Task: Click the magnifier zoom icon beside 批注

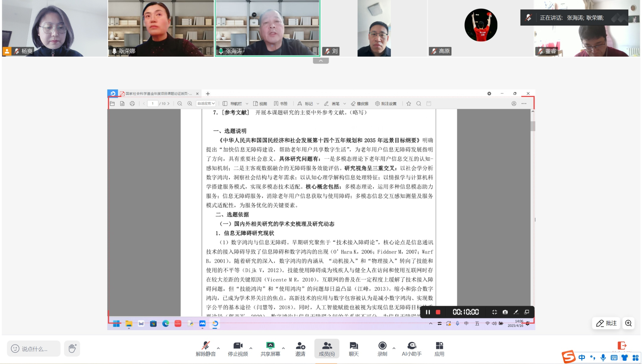Action: pos(629,323)
